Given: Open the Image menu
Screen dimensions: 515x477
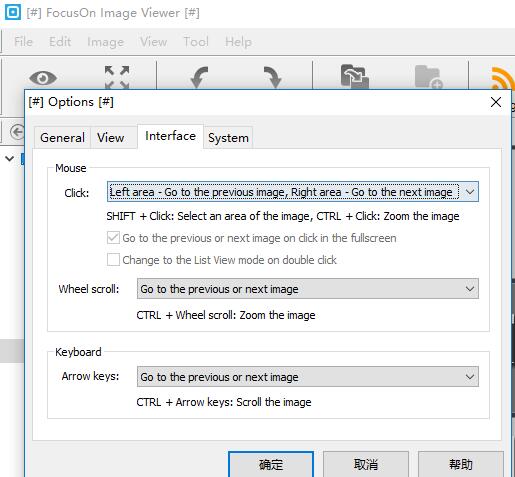Looking at the screenshot, I should click(106, 42).
